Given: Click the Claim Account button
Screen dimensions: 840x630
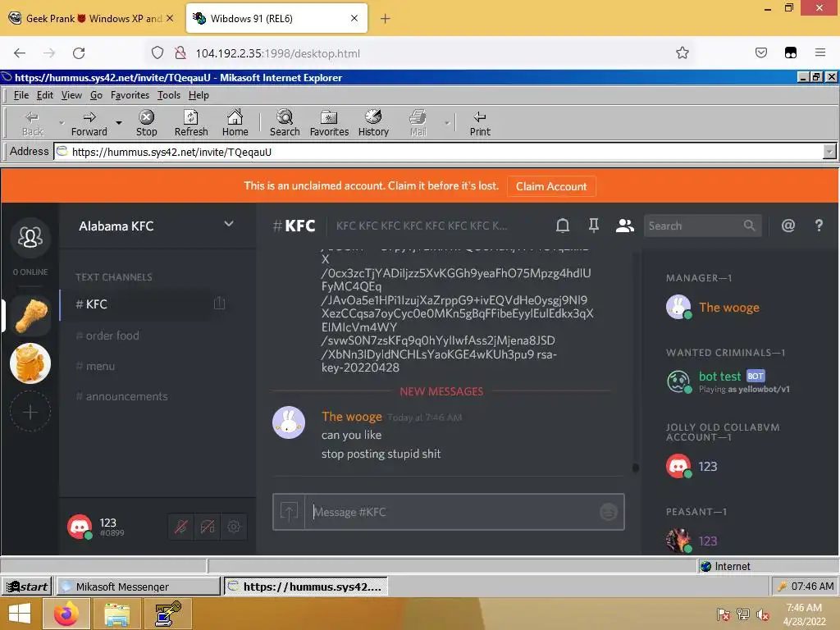Looking at the screenshot, I should pyautogui.click(x=551, y=186).
